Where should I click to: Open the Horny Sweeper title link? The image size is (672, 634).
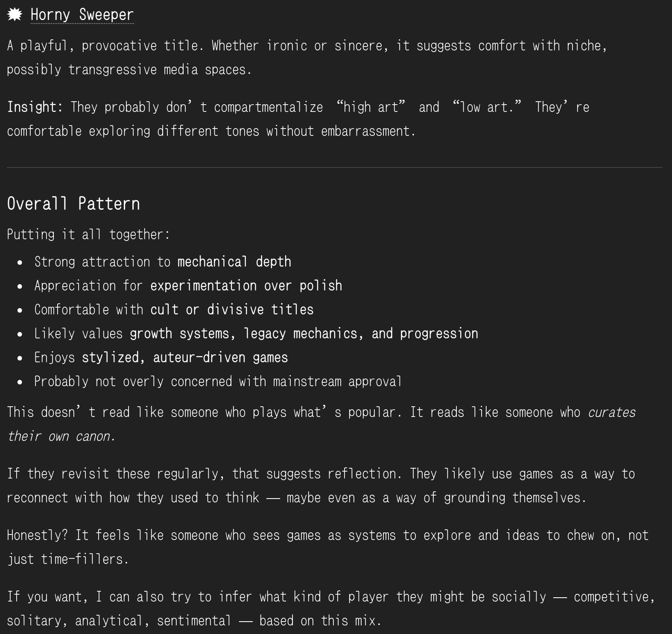click(x=82, y=15)
